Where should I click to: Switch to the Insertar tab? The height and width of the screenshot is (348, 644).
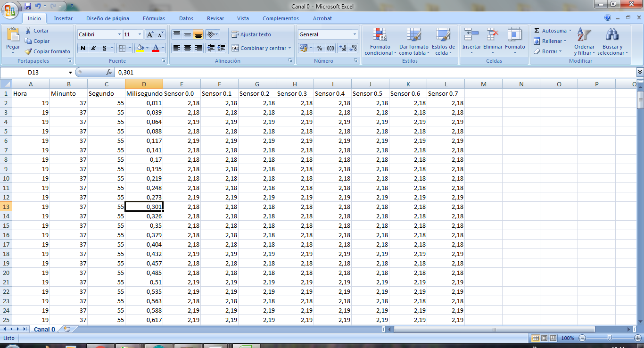point(63,18)
